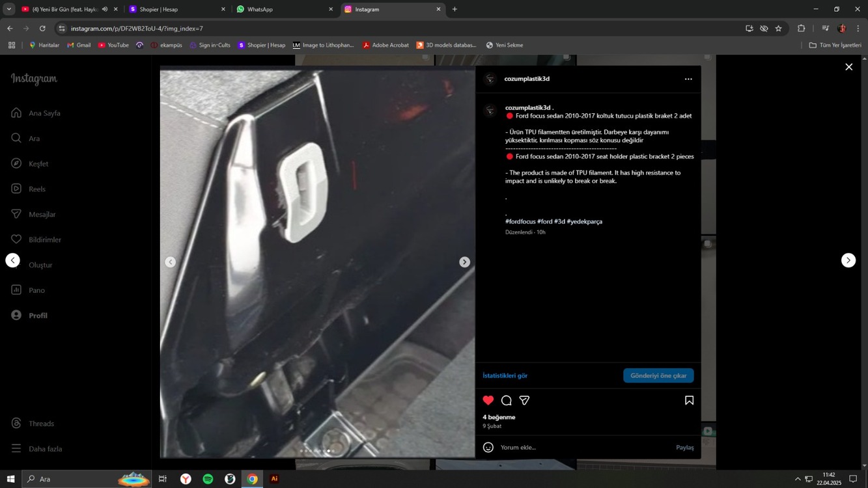Open Task View on the taskbar

click(163, 479)
